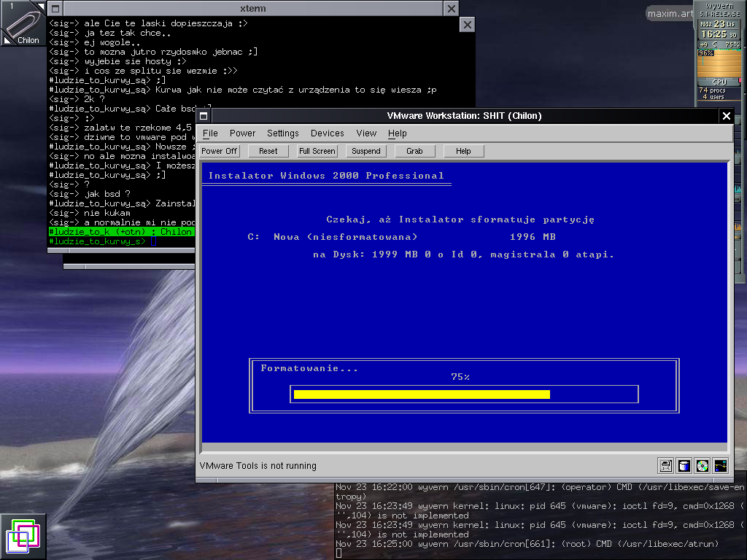Suspend the virtual machine
The width and height of the screenshot is (747, 560).
[x=365, y=151]
